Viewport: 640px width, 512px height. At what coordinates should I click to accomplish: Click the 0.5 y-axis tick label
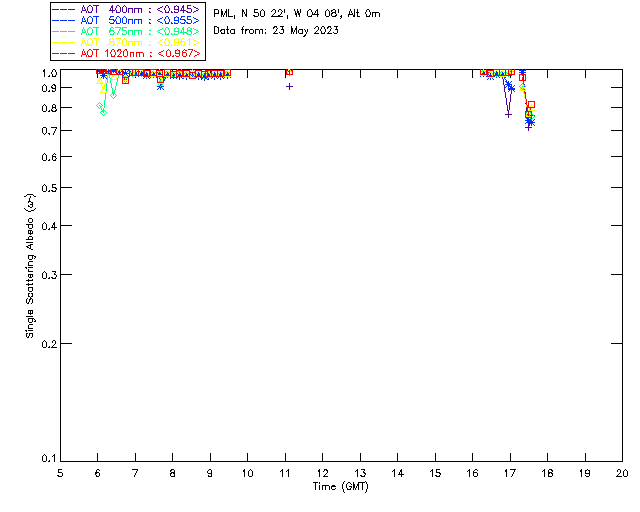49,188
